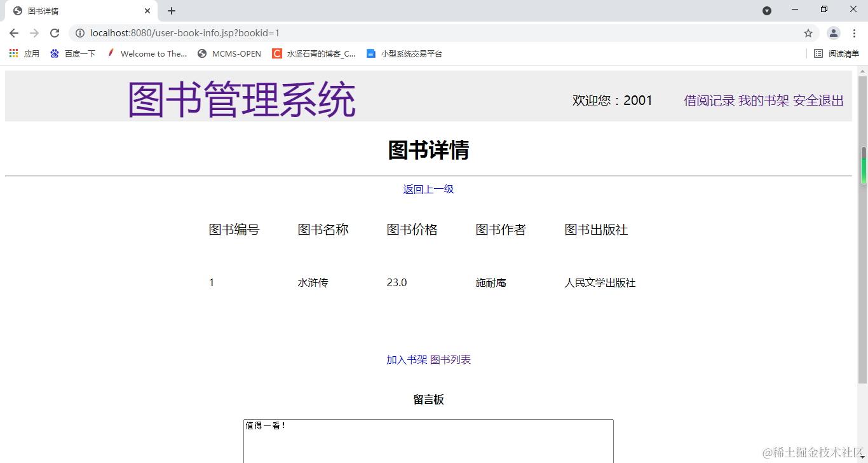
Task: Open the Chrome profile avatar icon
Action: pyautogui.click(x=833, y=32)
